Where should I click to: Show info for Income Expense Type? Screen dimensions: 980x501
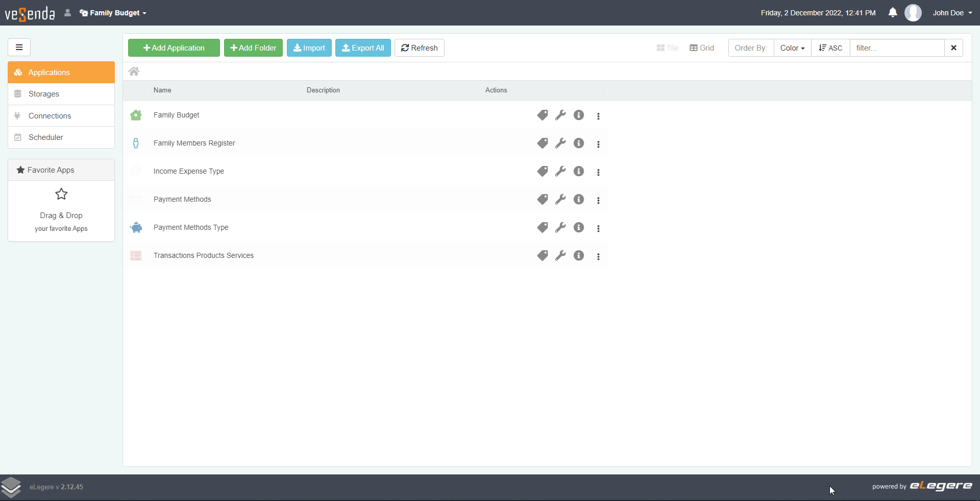point(578,172)
